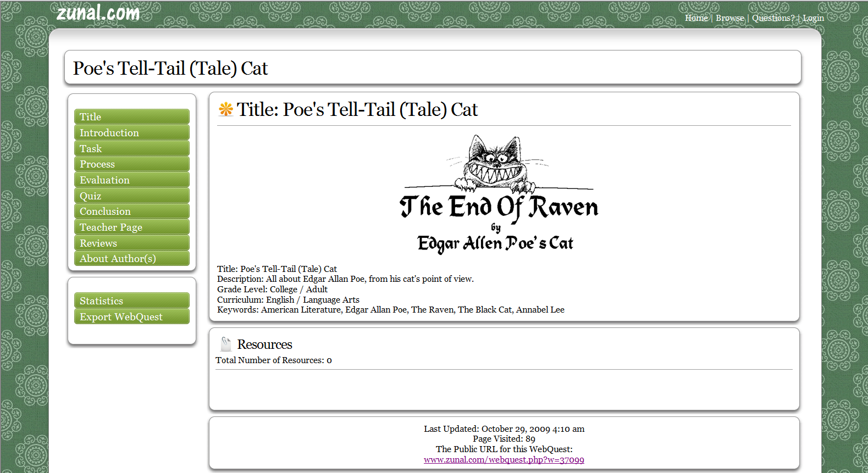Open About Author(s) page
Image resolution: width=868 pixels, height=473 pixels.
click(x=131, y=259)
